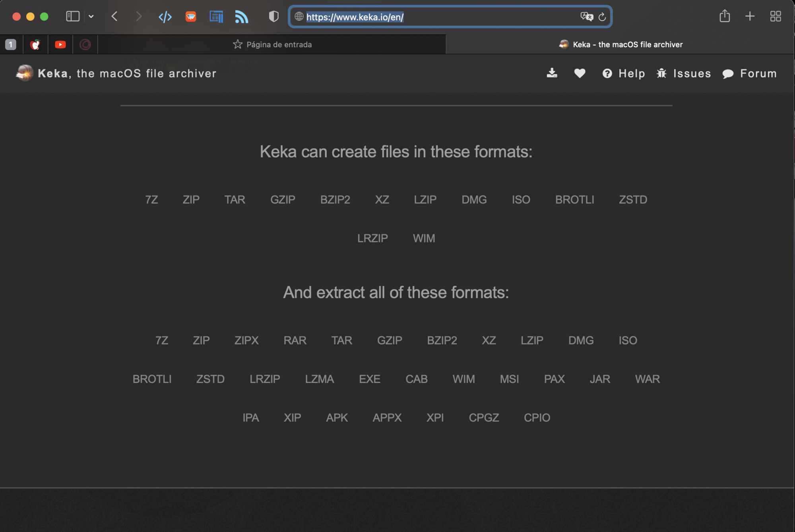Viewport: 795px width, 532px height.
Task: Click the heart donate icon
Action: 580,73
